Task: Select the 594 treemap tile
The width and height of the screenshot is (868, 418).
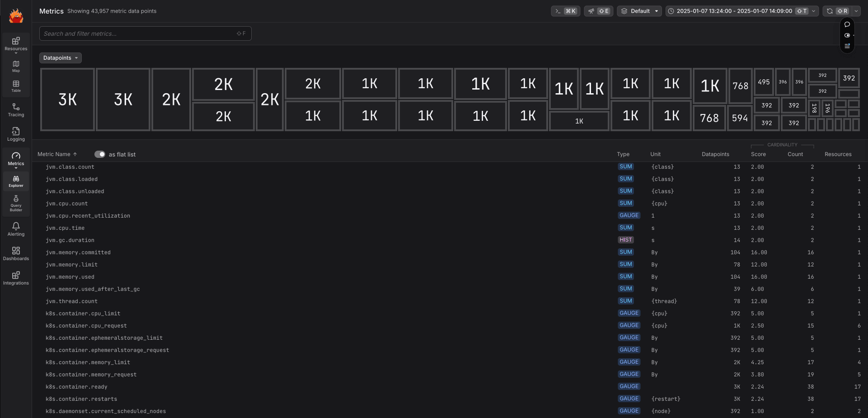Action: [x=740, y=118]
